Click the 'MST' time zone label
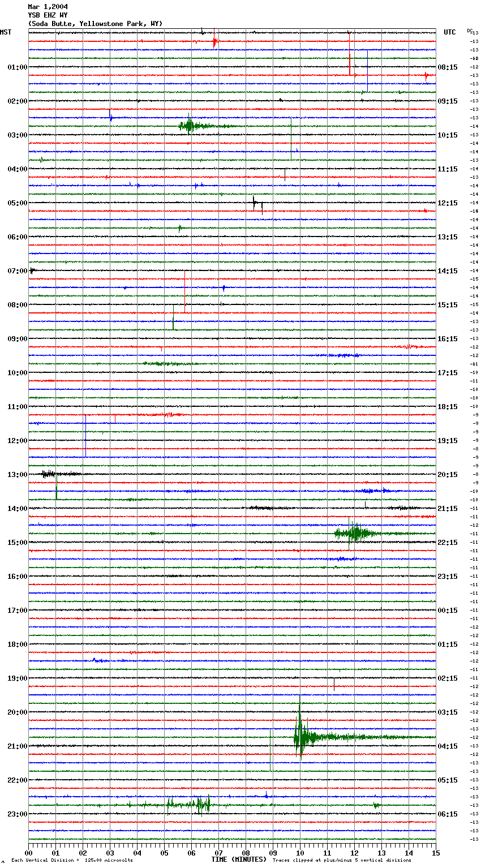This screenshot has width=481, height=868. click(6, 32)
